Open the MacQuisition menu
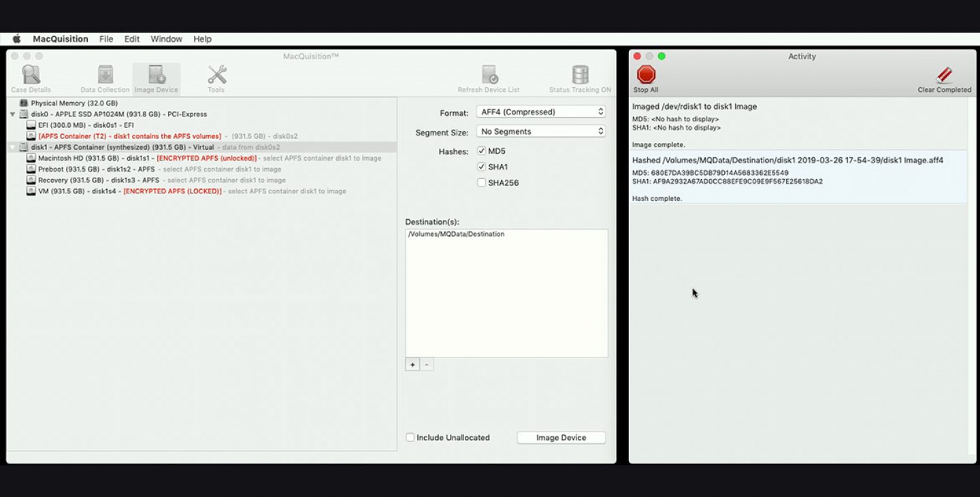 (x=61, y=39)
